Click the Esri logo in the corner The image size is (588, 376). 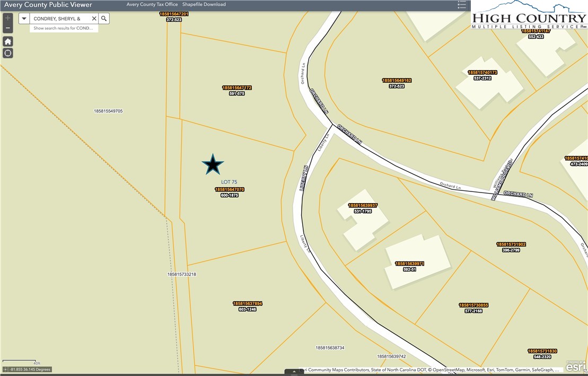575,366
